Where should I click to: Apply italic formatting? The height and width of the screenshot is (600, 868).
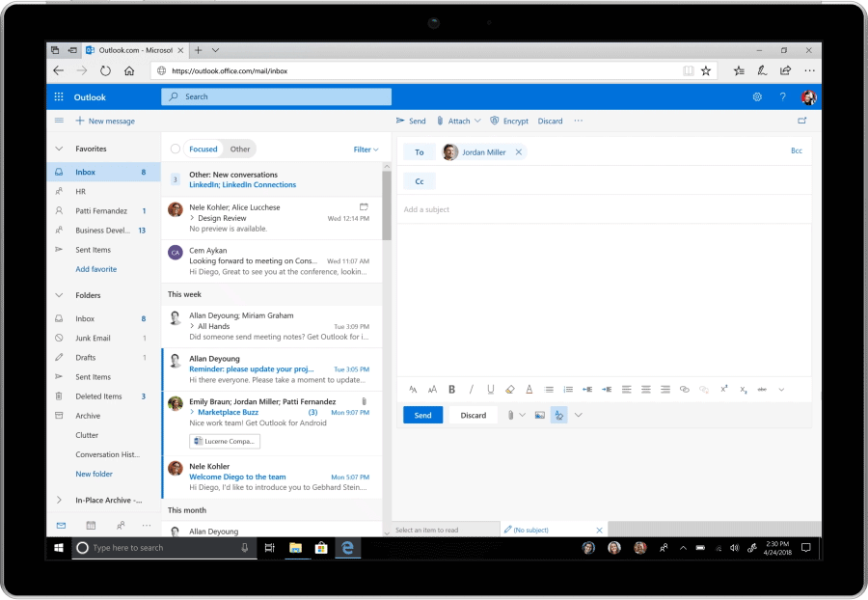coord(471,390)
